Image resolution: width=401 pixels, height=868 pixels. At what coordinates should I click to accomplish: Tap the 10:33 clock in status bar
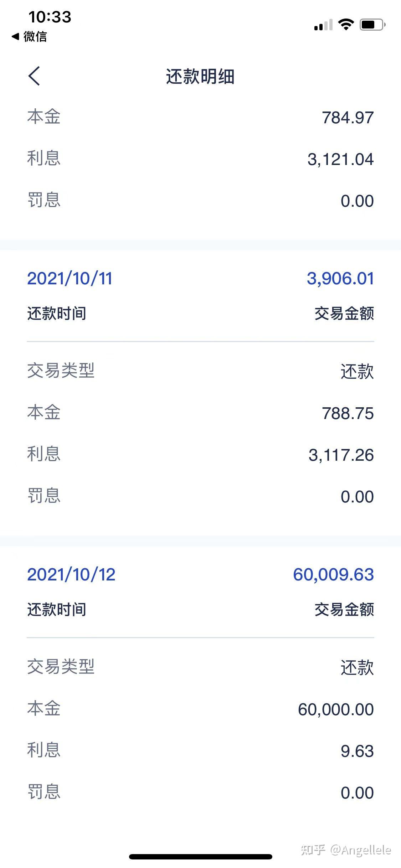(50, 17)
